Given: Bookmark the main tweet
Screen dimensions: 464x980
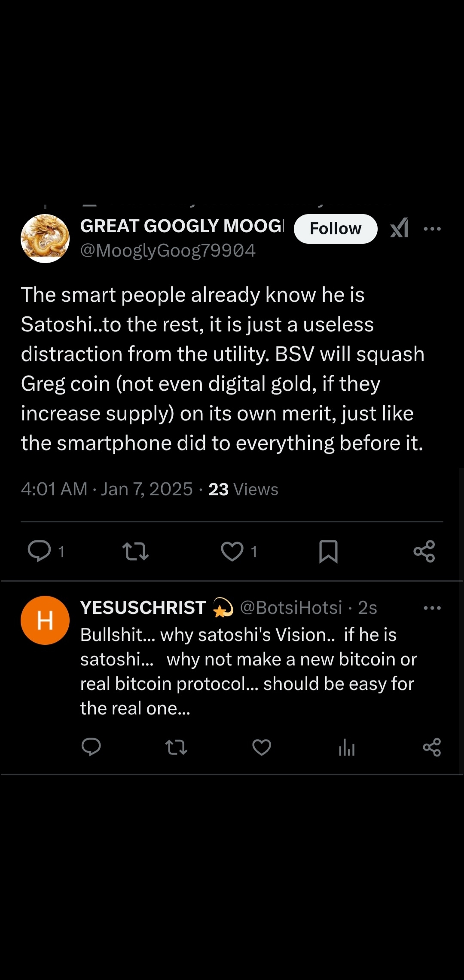Looking at the screenshot, I should point(328,551).
